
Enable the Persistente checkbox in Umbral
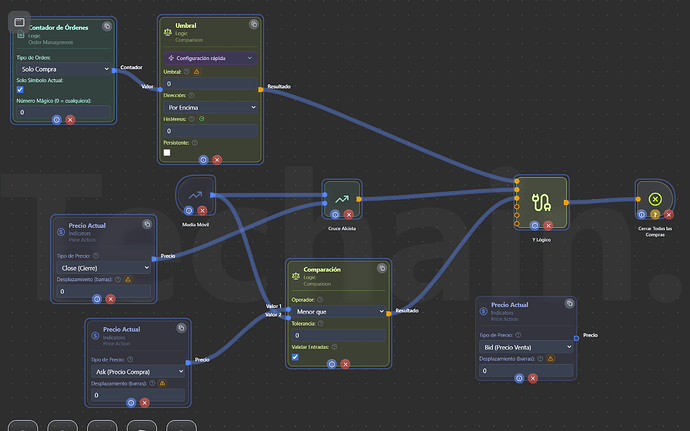point(167,152)
